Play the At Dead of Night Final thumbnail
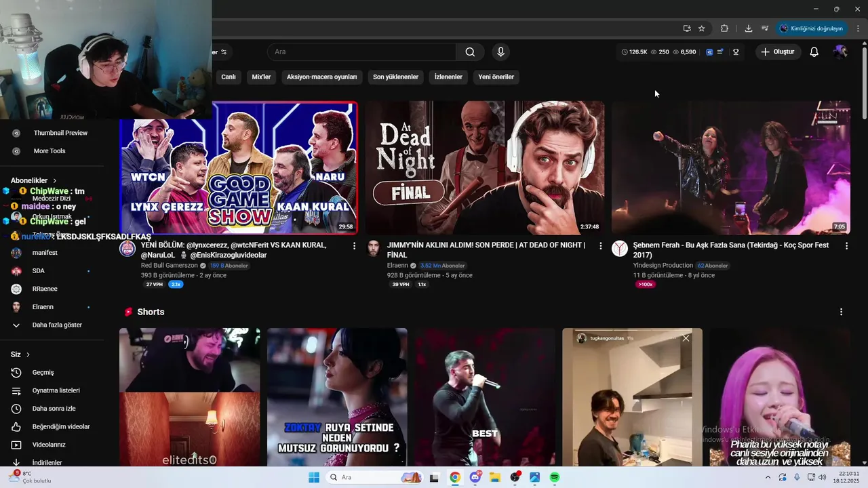The height and width of the screenshot is (488, 868). tap(485, 168)
